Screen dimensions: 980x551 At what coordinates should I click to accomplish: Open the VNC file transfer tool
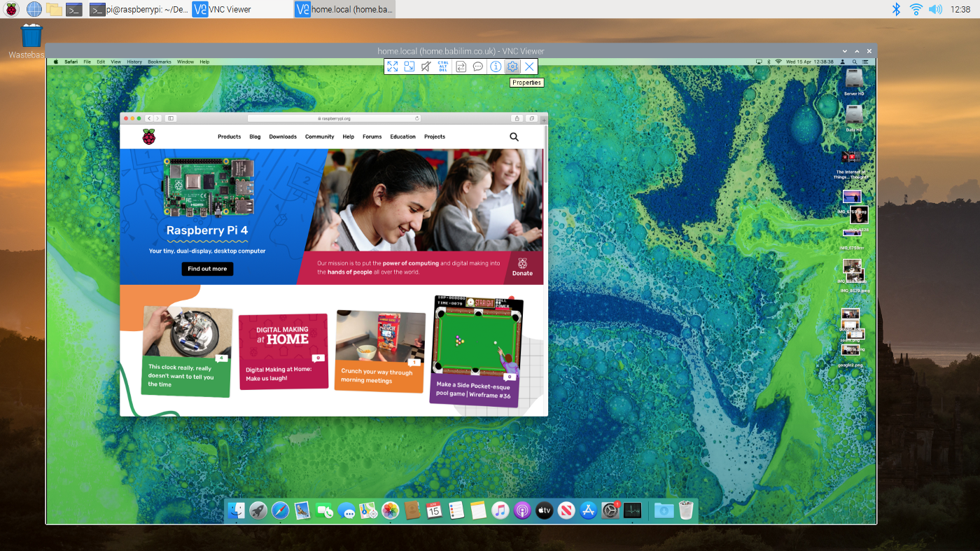[x=461, y=66]
